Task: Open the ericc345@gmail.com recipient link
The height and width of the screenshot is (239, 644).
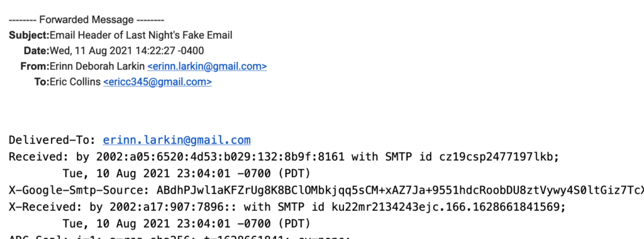Action: pyautogui.click(x=157, y=82)
